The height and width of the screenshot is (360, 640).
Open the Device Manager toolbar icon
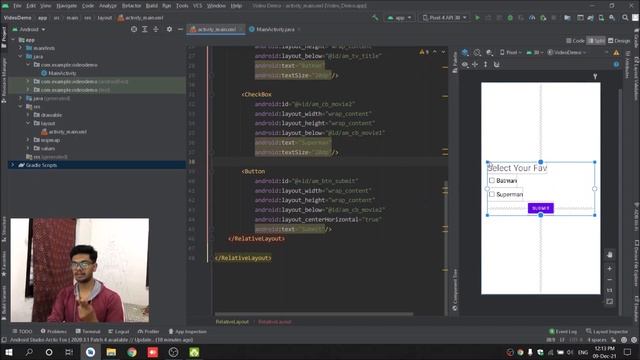pos(601,18)
